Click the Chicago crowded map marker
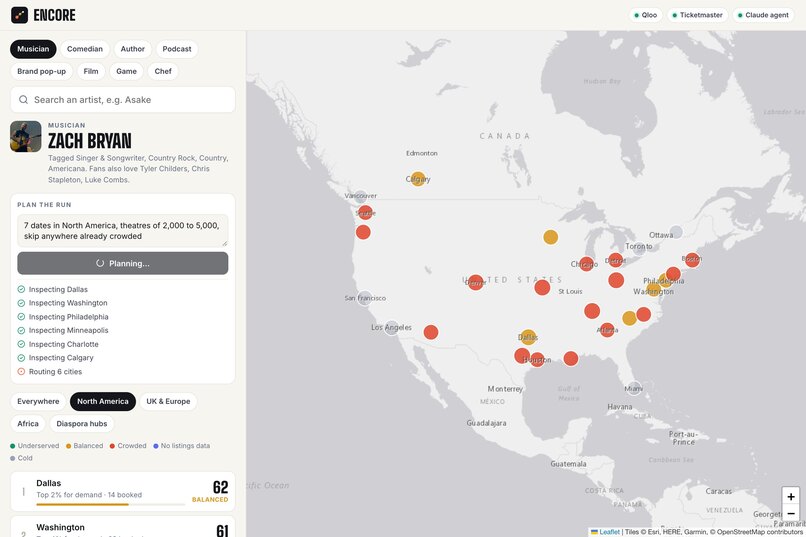 [586, 264]
